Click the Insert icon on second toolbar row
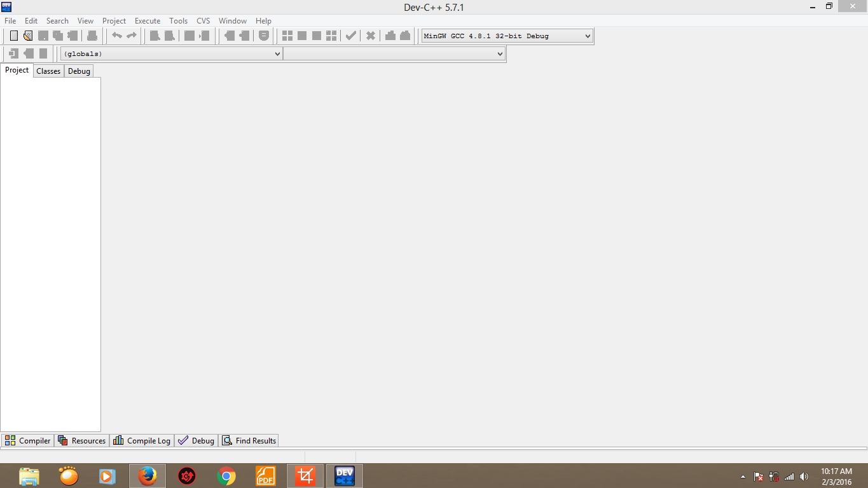Viewport: 868px width, 488px height. (13, 53)
